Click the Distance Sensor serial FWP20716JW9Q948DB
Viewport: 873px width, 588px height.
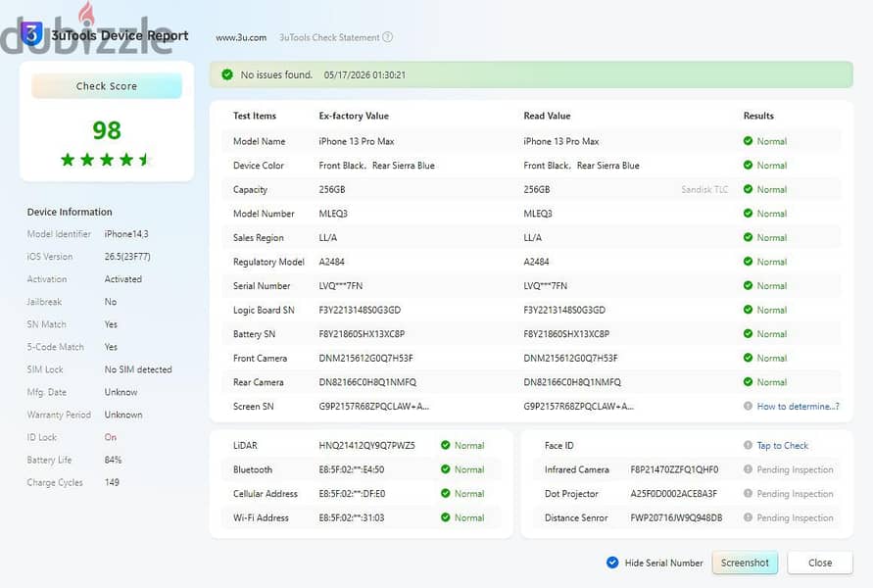point(676,517)
